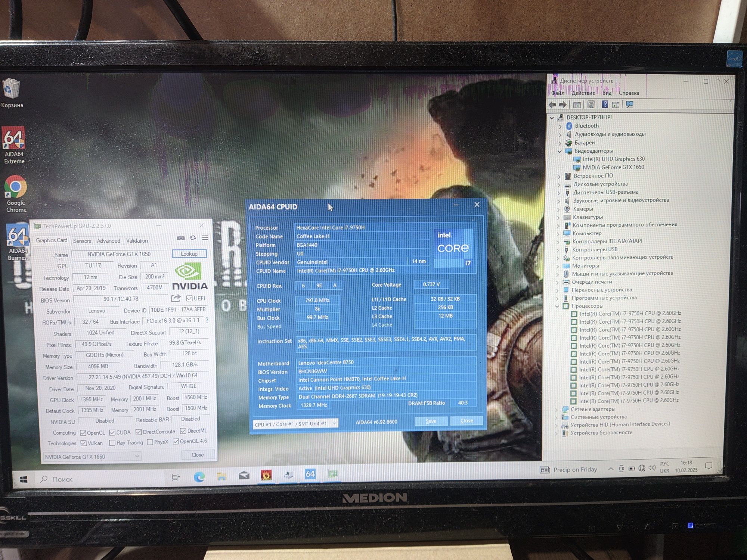Open GPU selector dropdown NVIDIA GeForce GTX 1650

point(92,457)
